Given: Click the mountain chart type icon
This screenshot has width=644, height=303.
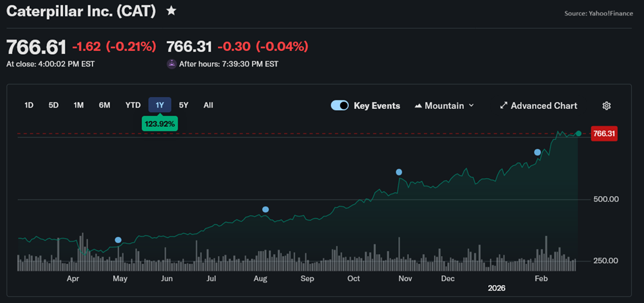Looking at the screenshot, I should [418, 106].
